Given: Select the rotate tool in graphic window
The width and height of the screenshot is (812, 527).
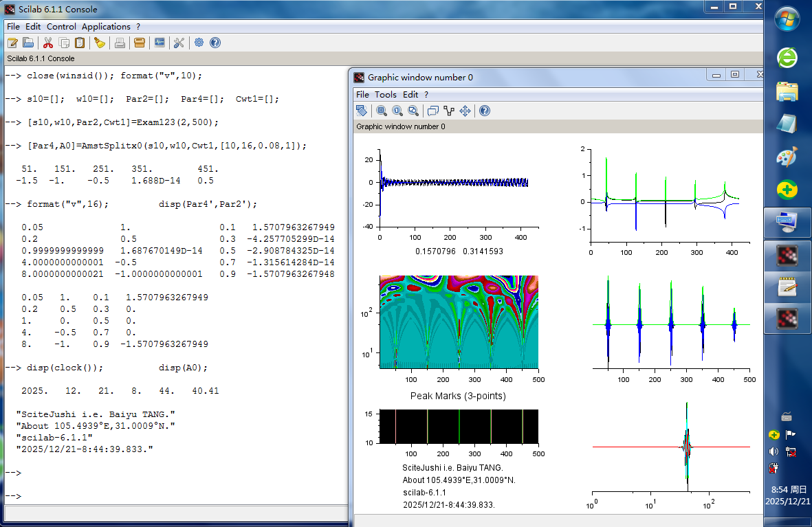Looking at the screenshot, I should point(362,111).
